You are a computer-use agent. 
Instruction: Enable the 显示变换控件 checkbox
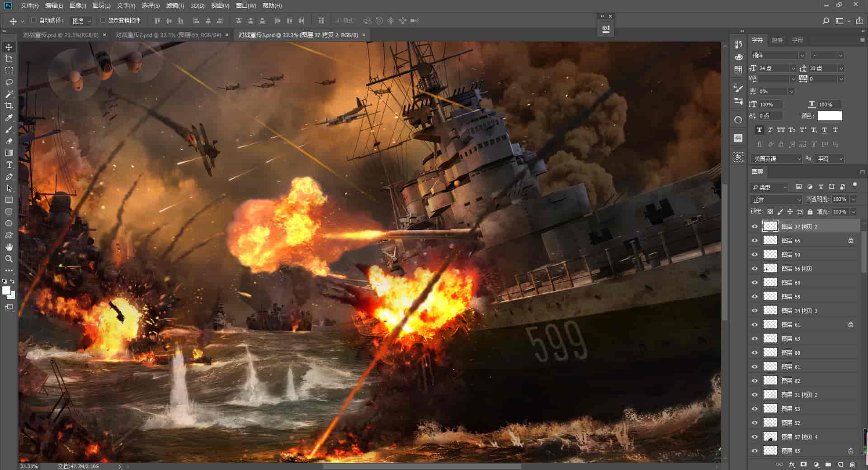[x=103, y=20]
